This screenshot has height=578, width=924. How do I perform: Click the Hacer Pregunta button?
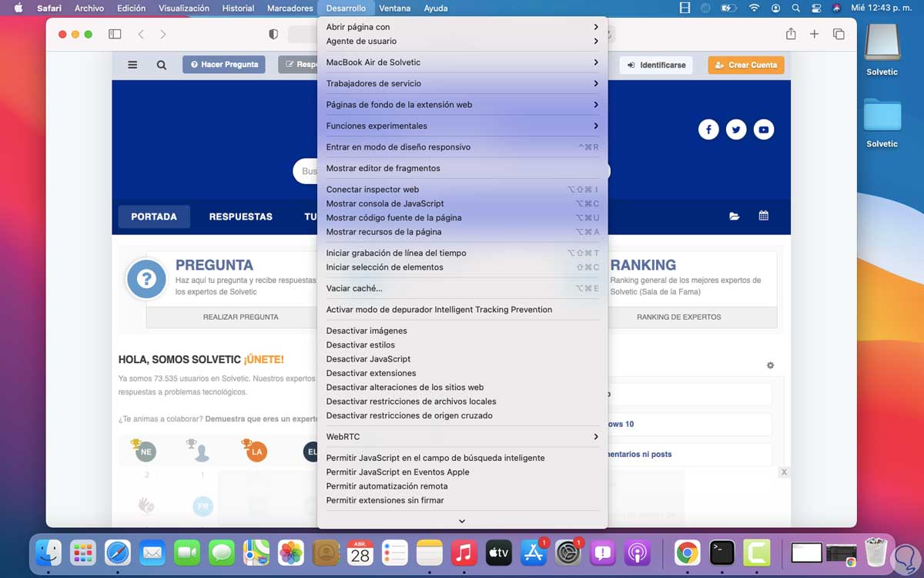click(x=224, y=65)
